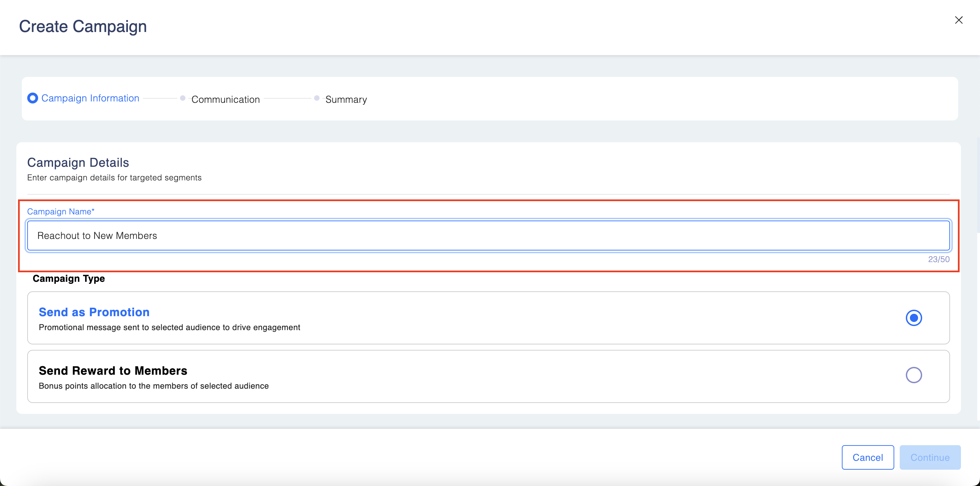Click the Summary step dot indicator
The image size is (980, 486).
[316, 98]
